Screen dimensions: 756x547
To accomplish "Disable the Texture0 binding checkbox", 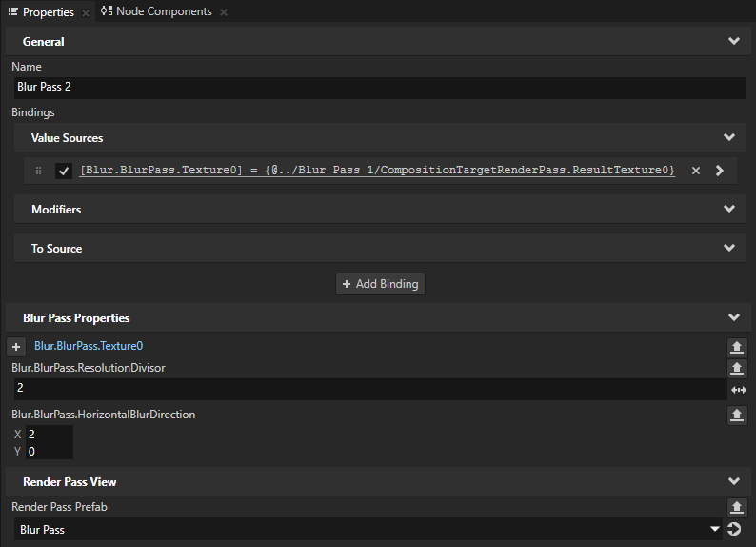I will (64, 171).
